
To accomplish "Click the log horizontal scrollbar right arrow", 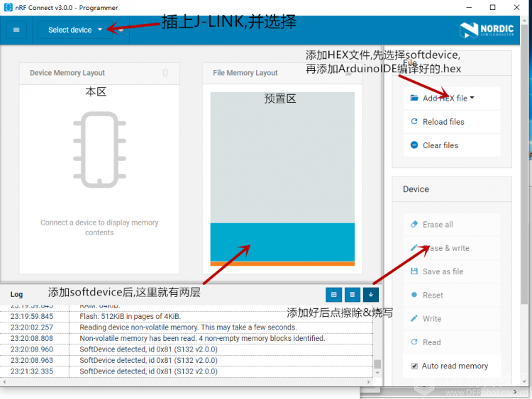I will pyautogui.click(x=369, y=382).
